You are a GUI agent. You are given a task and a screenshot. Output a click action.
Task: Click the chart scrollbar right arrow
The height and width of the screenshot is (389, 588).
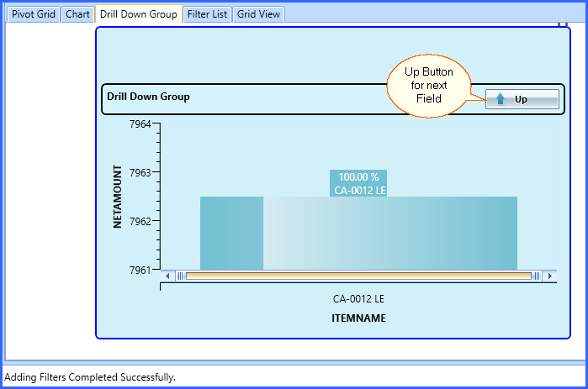[x=549, y=276]
